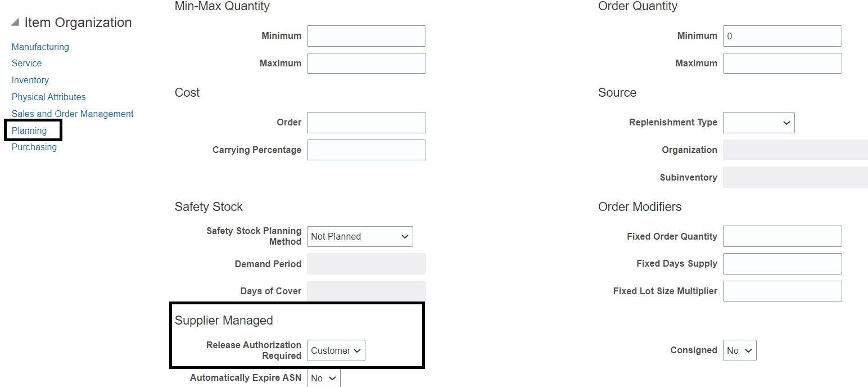Open the Replenishment Type dropdown
This screenshot has height=387, width=868.
[758, 123]
